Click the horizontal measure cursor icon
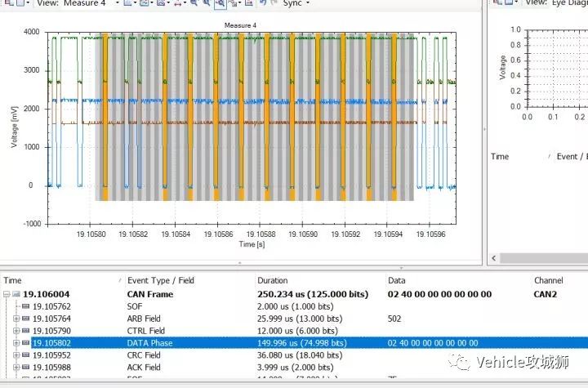Screen dimensions: 588x388 177,3
